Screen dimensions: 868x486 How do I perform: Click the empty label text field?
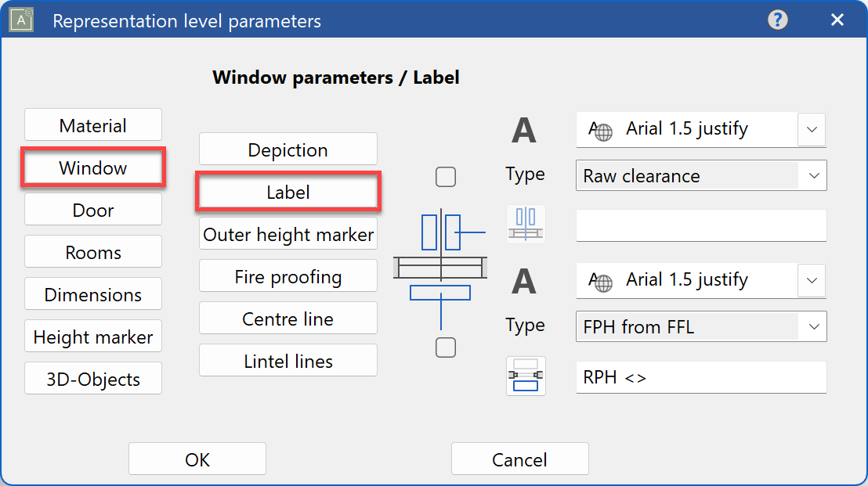700,225
